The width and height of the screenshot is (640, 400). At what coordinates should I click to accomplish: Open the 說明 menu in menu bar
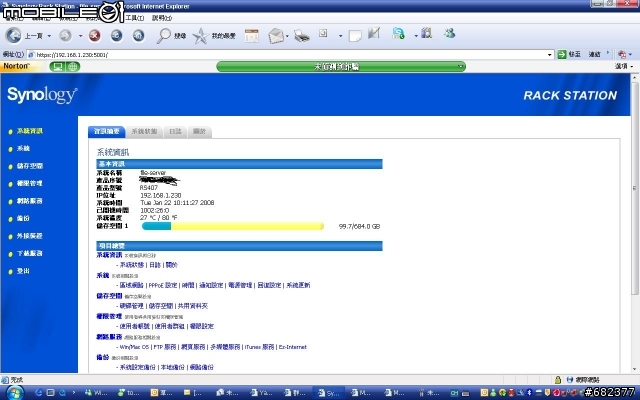pos(162,18)
